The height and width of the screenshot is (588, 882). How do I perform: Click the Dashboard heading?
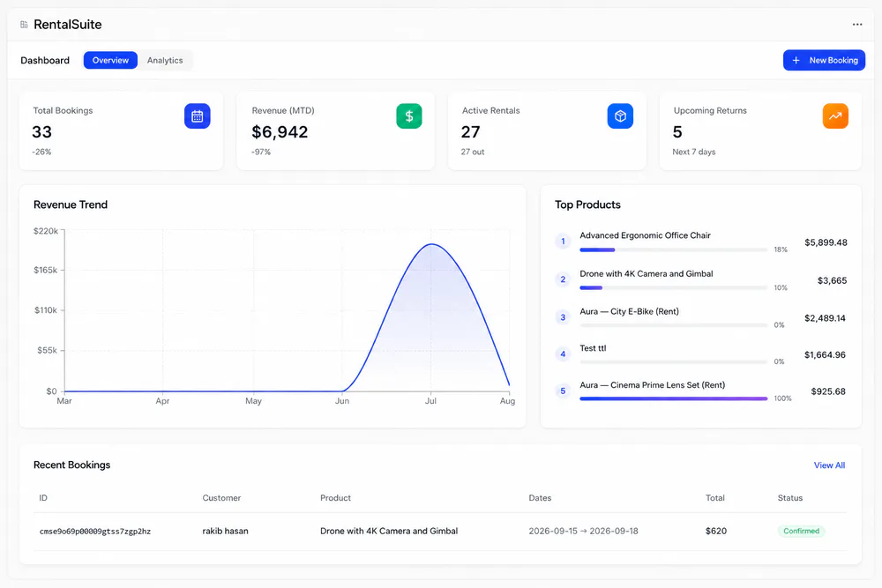click(45, 60)
